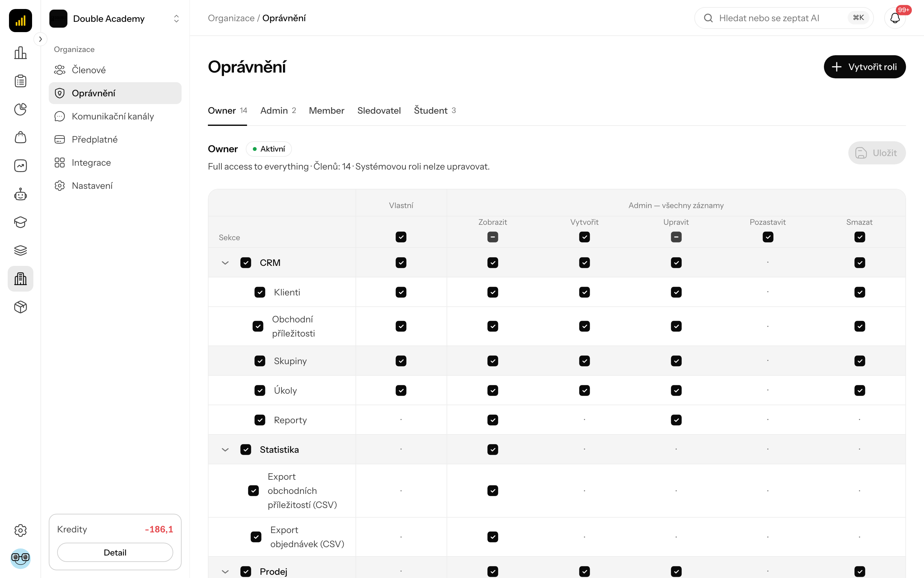Toggle the Reporty row checkbox
924x578 pixels.
[260, 420]
